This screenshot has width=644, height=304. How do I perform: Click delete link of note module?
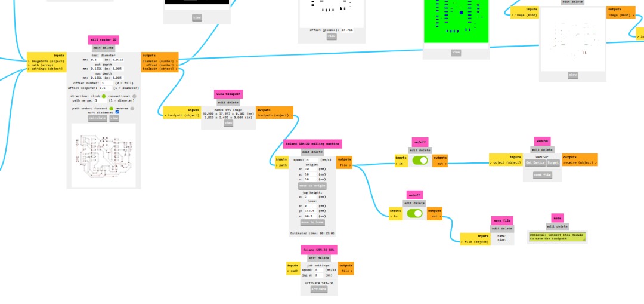562,226
